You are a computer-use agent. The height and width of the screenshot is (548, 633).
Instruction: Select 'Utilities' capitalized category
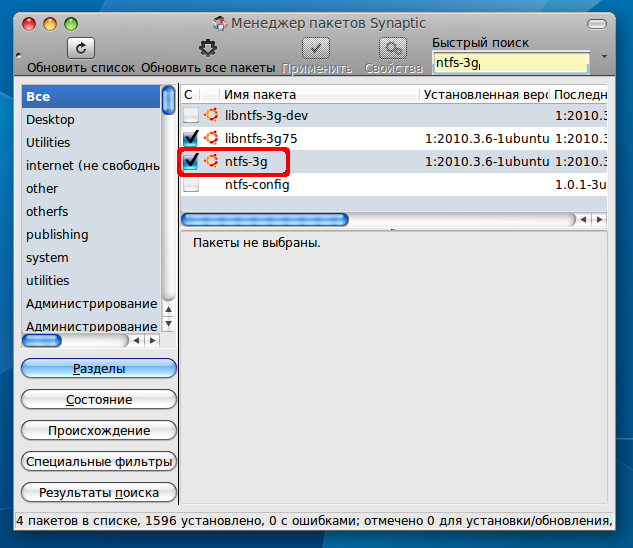(x=91, y=143)
